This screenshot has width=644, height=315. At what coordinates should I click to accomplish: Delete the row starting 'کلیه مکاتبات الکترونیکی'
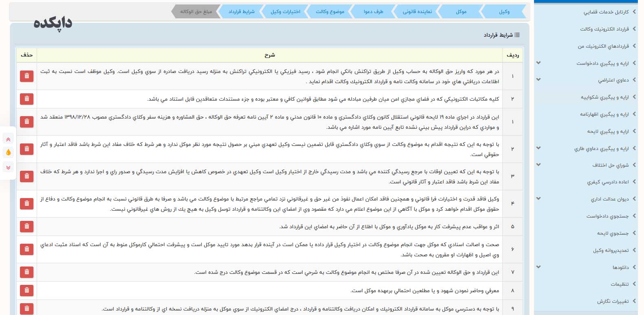coord(26,99)
